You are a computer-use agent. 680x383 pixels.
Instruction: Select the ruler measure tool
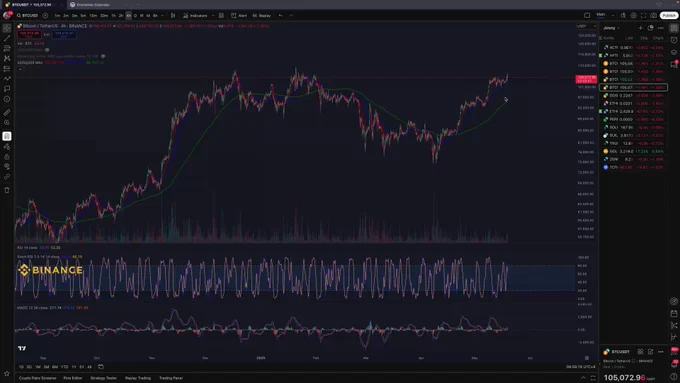point(7,112)
